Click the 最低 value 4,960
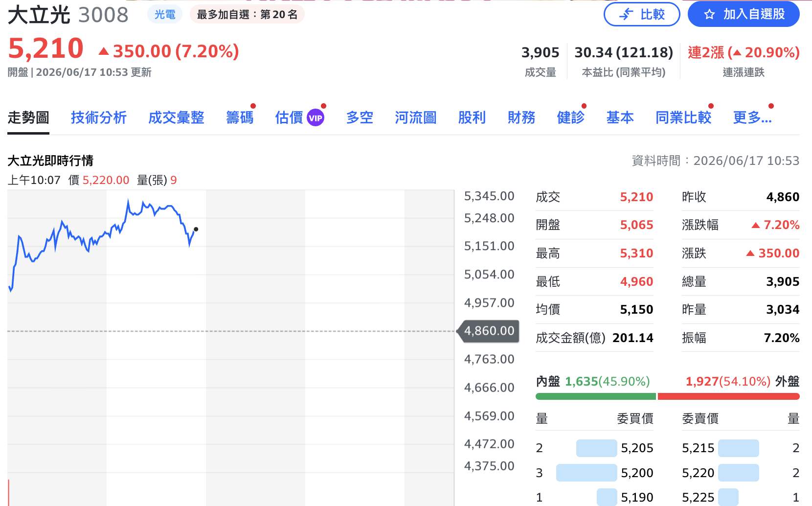This screenshot has width=812, height=506. coord(636,282)
